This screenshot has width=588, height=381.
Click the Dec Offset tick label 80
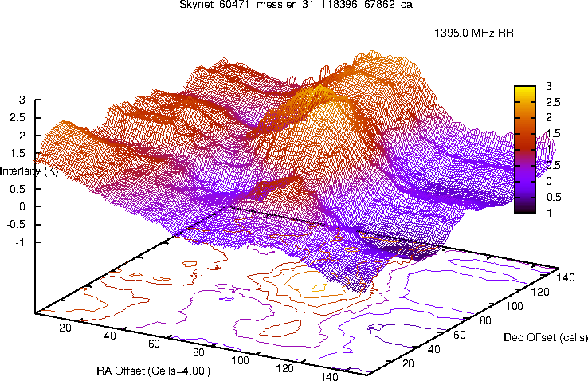click(x=486, y=320)
